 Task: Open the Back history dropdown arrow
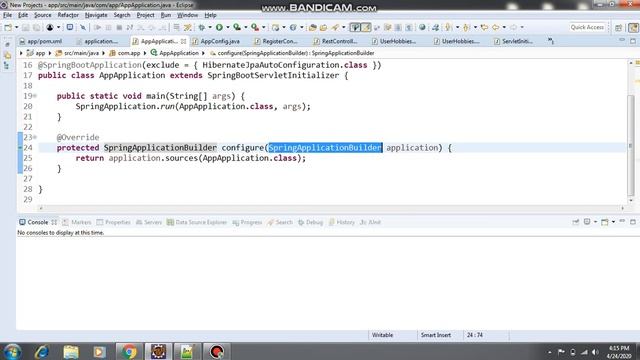pos(504,27)
